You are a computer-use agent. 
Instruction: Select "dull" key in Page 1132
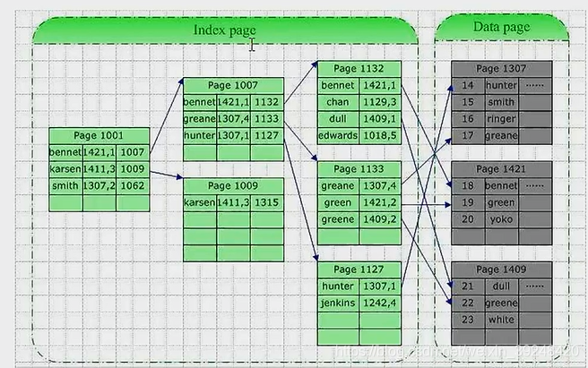pyautogui.click(x=338, y=119)
